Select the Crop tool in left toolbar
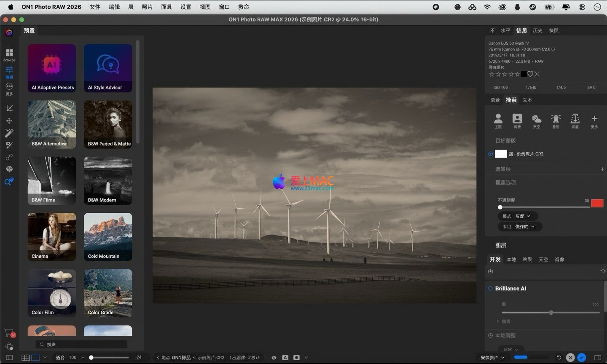This screenshot has height=364, width=607. (9, 109)
